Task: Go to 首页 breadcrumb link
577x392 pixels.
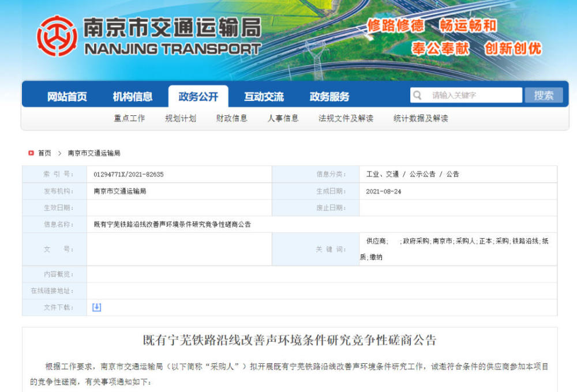Action: point(44,153)
